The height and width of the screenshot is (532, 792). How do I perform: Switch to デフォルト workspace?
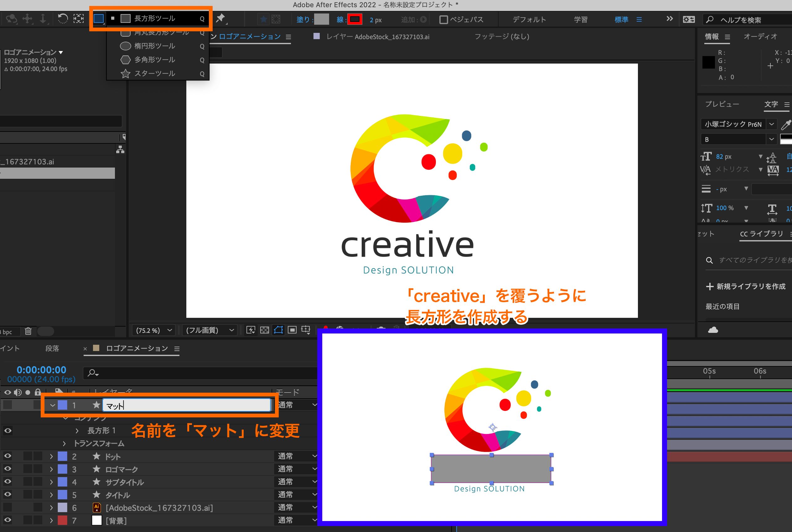(529, 19)
